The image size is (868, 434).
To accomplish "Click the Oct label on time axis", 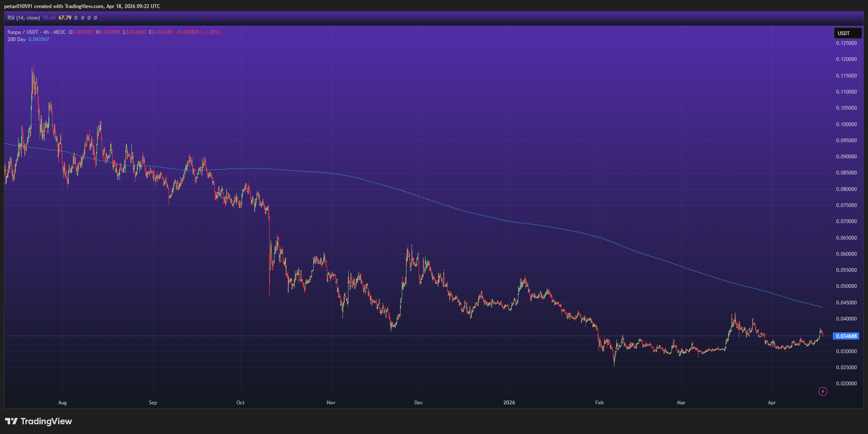I will pos(240,403).
